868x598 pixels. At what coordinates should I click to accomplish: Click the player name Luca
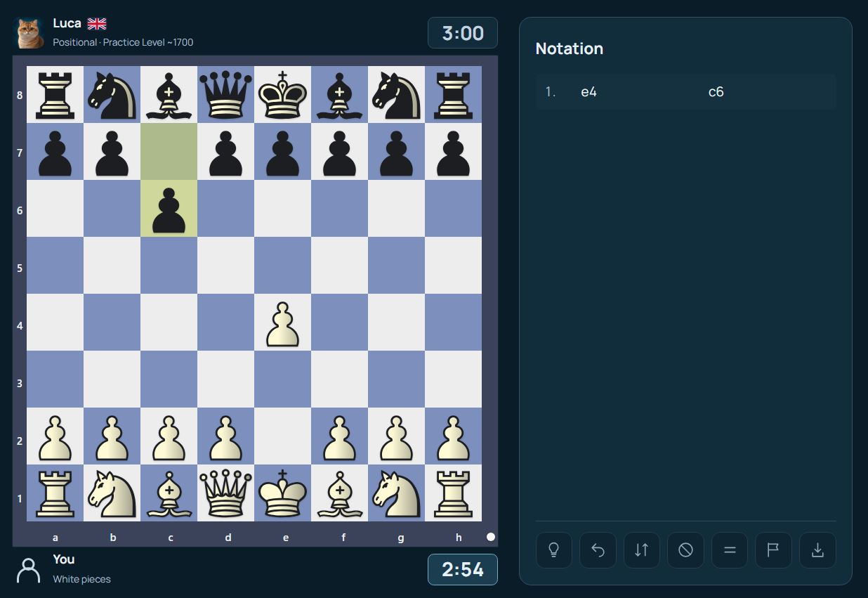(x=67, y=23)
